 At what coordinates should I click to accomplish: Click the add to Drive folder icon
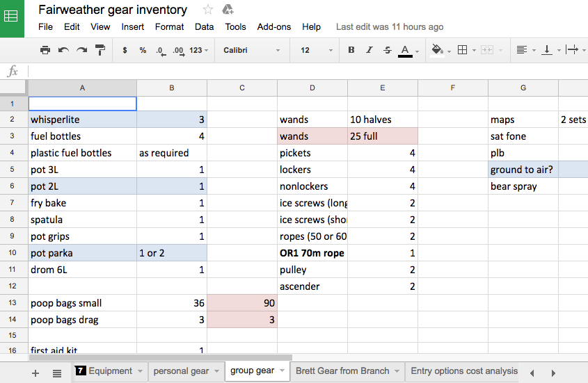pos(228,10)
